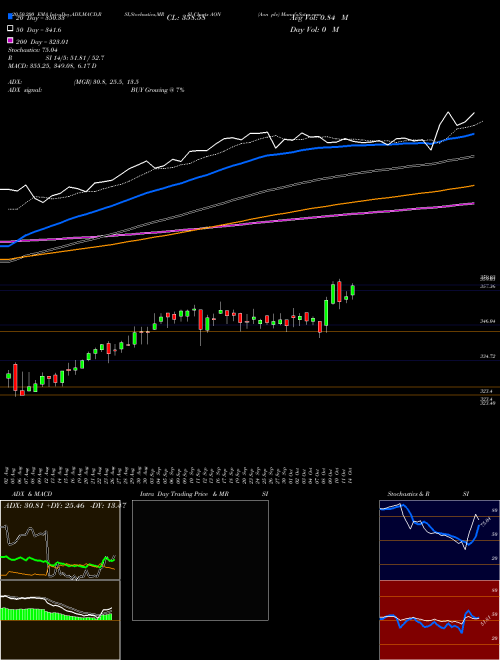
Task: Click the 334.72 price axis label
Action: pyautogui.click(x=488, y=356)
